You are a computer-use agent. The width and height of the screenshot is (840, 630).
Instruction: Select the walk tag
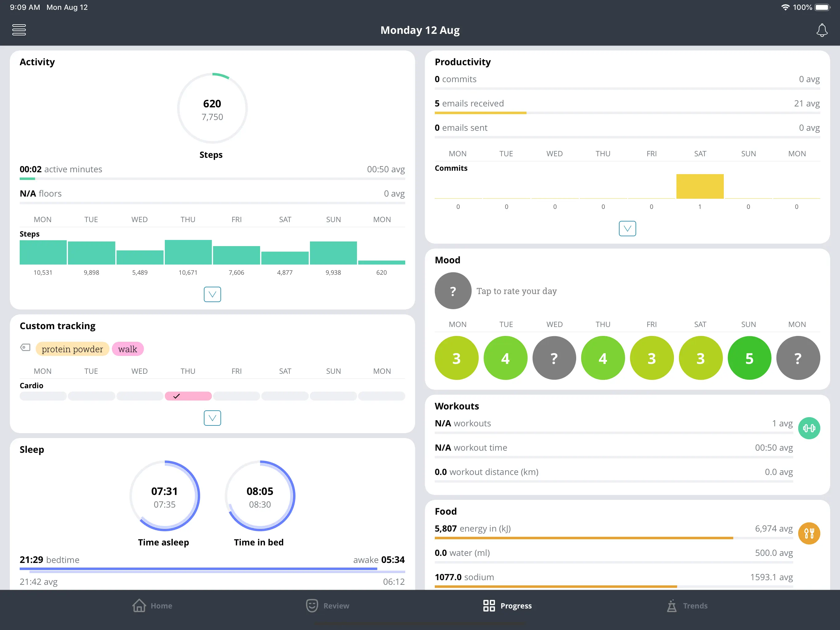tap(128, 349)
